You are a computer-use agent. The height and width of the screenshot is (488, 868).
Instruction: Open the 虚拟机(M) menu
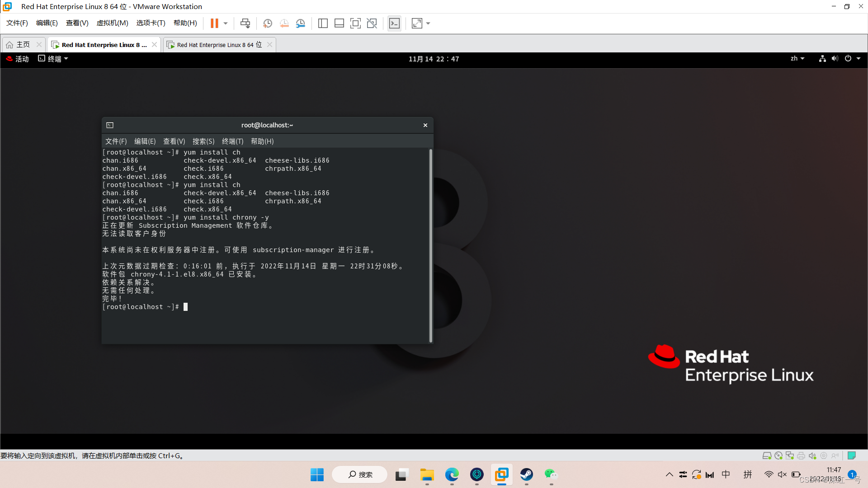(x=112, y=23)
